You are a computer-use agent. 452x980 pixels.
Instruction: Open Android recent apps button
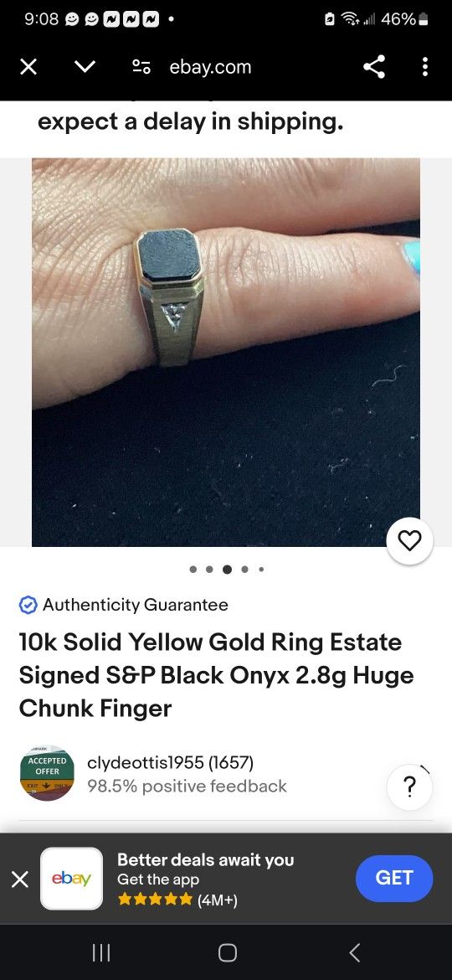point(101,952)
